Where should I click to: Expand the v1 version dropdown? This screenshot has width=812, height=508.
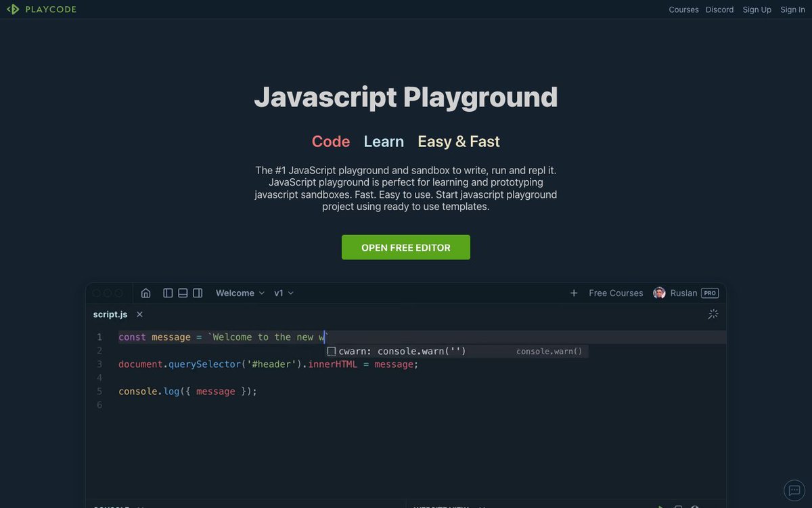282,293
